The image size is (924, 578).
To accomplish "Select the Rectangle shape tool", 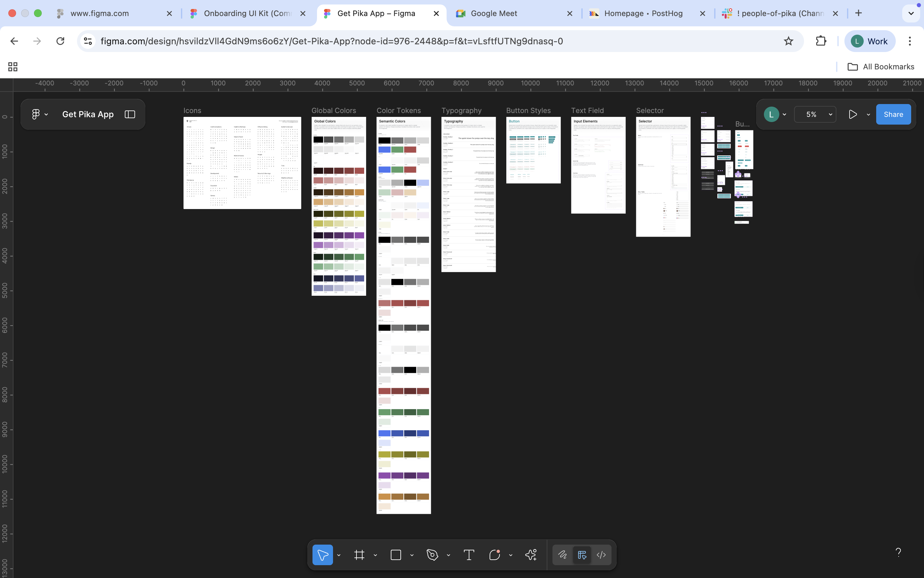I will (x=396, y=555).
